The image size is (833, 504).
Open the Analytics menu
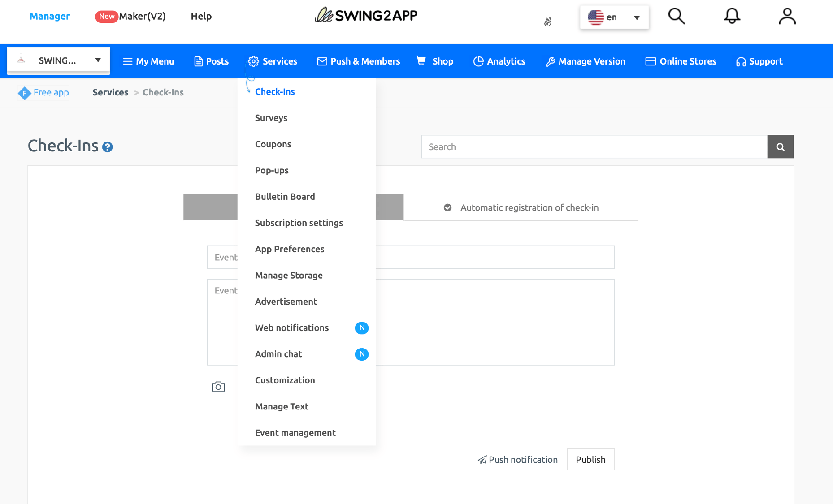[499, 61]
